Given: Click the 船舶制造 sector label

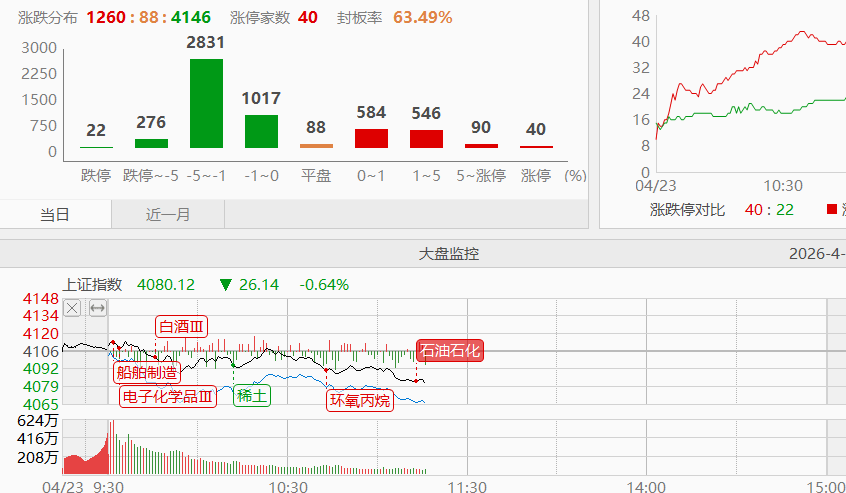Looking at the screenshot, I should click(147, 372).
